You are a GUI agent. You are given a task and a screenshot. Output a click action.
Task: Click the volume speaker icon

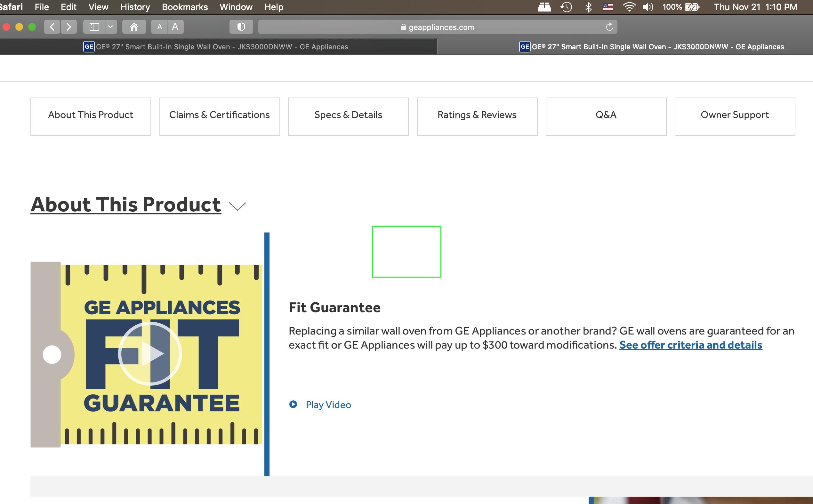(x=648, y=7)
